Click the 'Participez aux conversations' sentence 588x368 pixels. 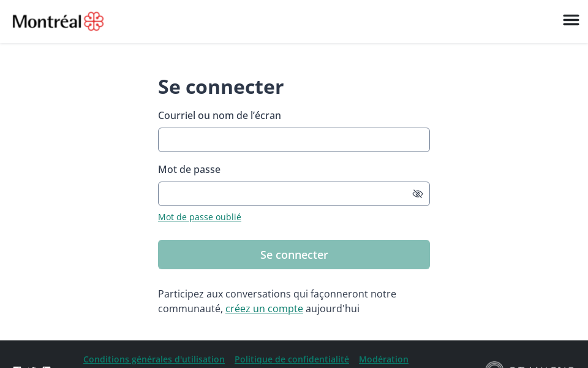pyautogui.click(x=277, y=294)
